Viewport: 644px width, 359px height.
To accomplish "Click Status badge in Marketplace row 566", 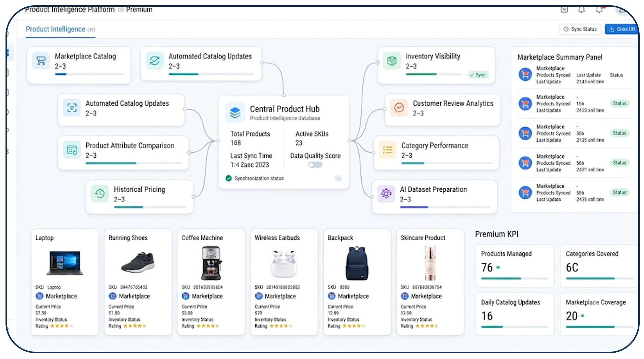I will [619, 163].
